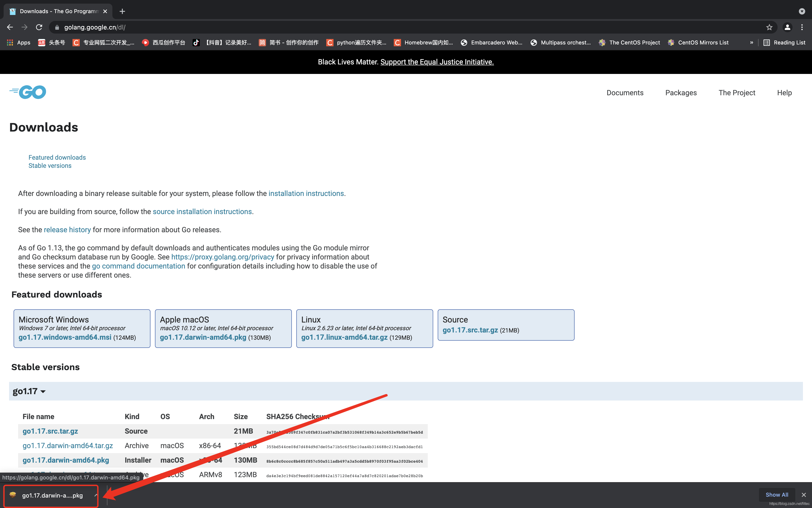Open a new browser tab

123,11
